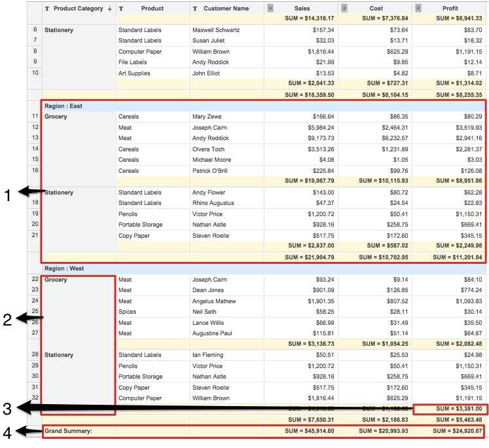Select row number 22

34,279
